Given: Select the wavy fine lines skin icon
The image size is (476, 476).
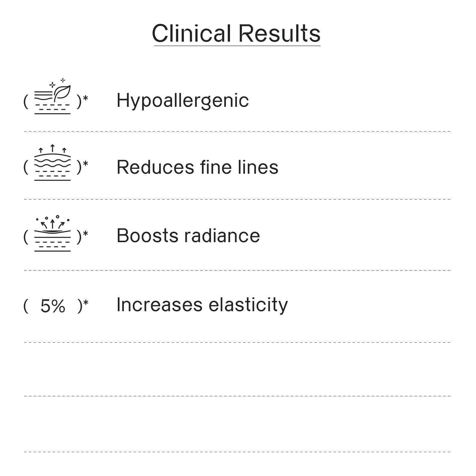Looking at the screenshot, I should tap(53, 163).
